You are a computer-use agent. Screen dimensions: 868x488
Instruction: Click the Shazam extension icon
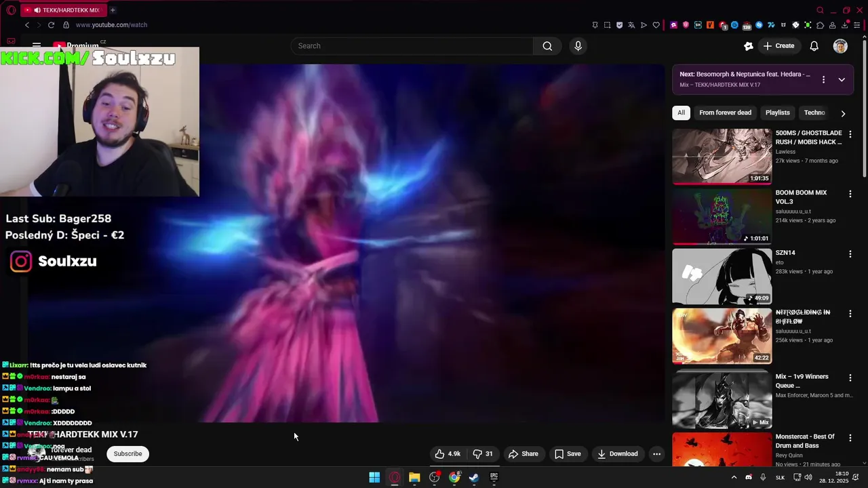[759, 25]
